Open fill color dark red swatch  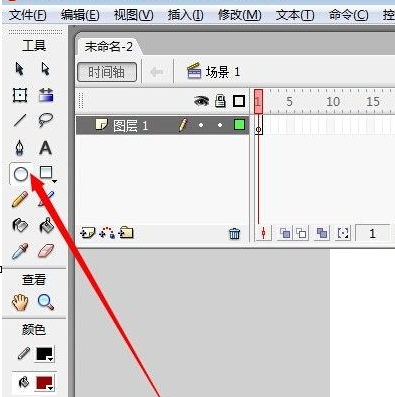click(45, 383)
